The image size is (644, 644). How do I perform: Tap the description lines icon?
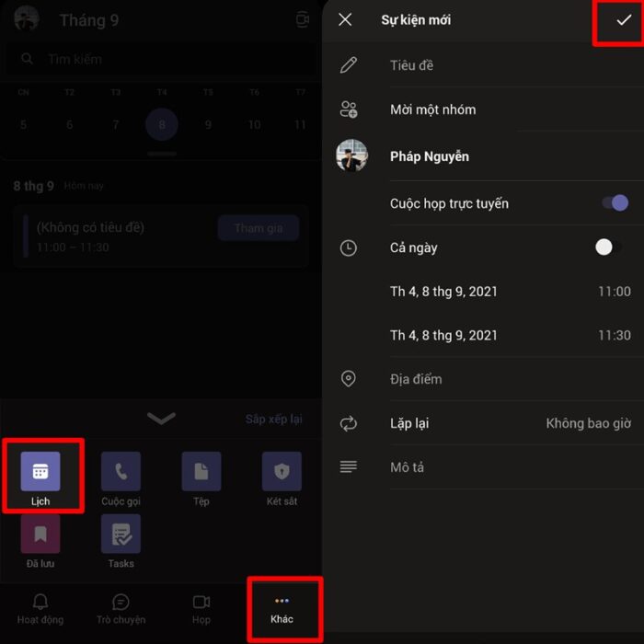pyautogui.click(x=349, y=467)
